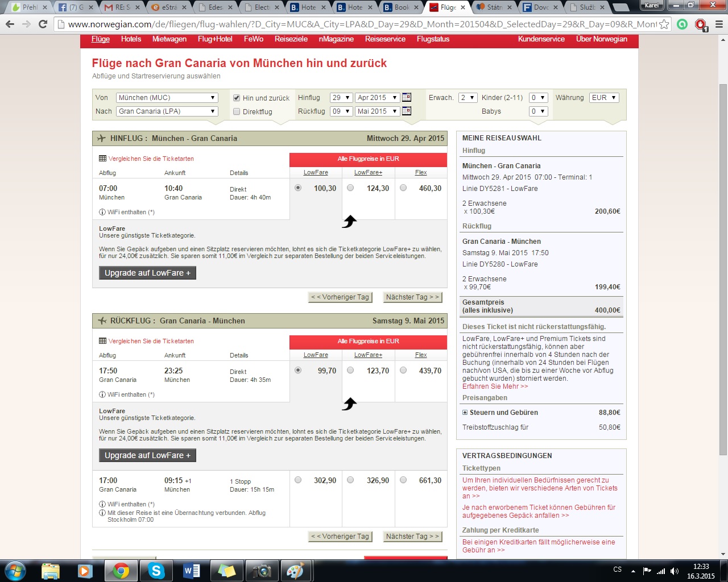Open the Rückflug month dropdown Mai 2015
The width and height of the screenshot is (728, 582).
(377, 111)
